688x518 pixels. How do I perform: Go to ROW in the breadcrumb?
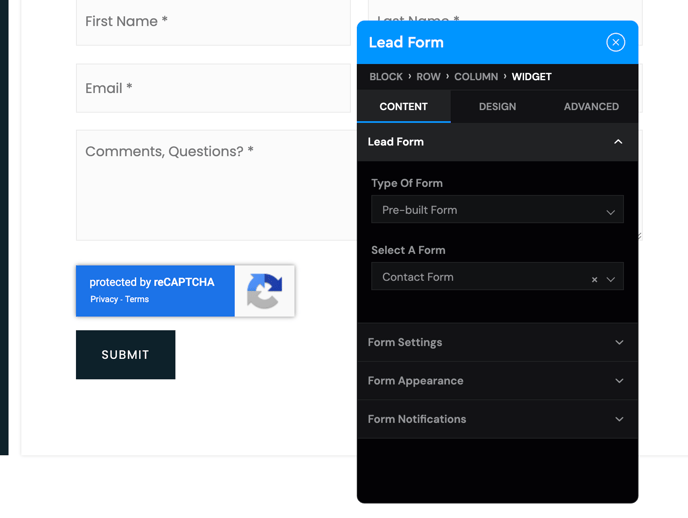coord(428,77)
